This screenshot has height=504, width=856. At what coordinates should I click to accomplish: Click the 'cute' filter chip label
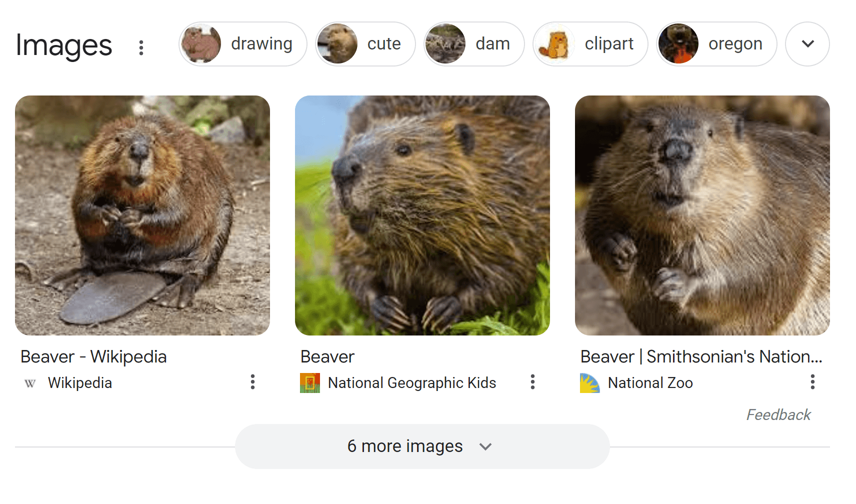(383, 44)
